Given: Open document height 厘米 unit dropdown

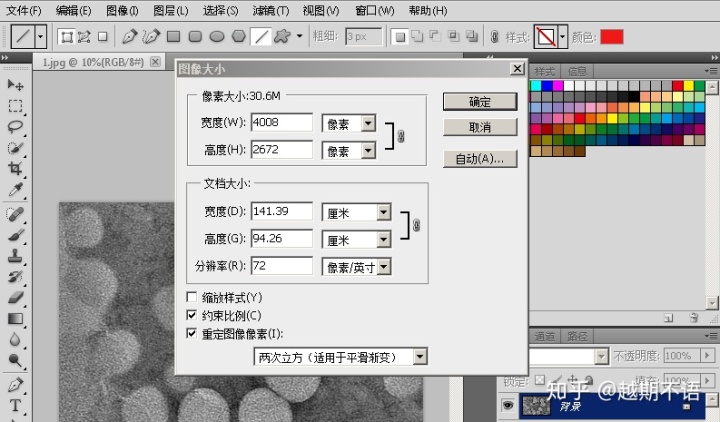Looking at the screenshot, I should click(x=384, y=239).
